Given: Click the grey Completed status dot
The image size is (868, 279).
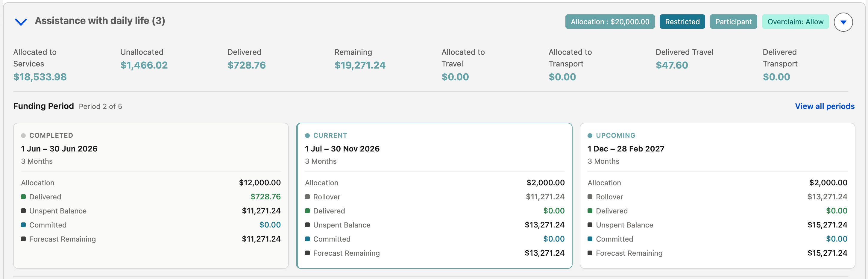Looking at the screenshot, I should coord(23,135).
